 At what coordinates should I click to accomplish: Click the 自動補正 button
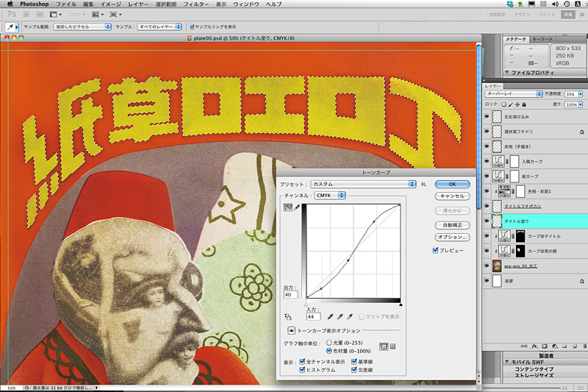click(452, 225)
